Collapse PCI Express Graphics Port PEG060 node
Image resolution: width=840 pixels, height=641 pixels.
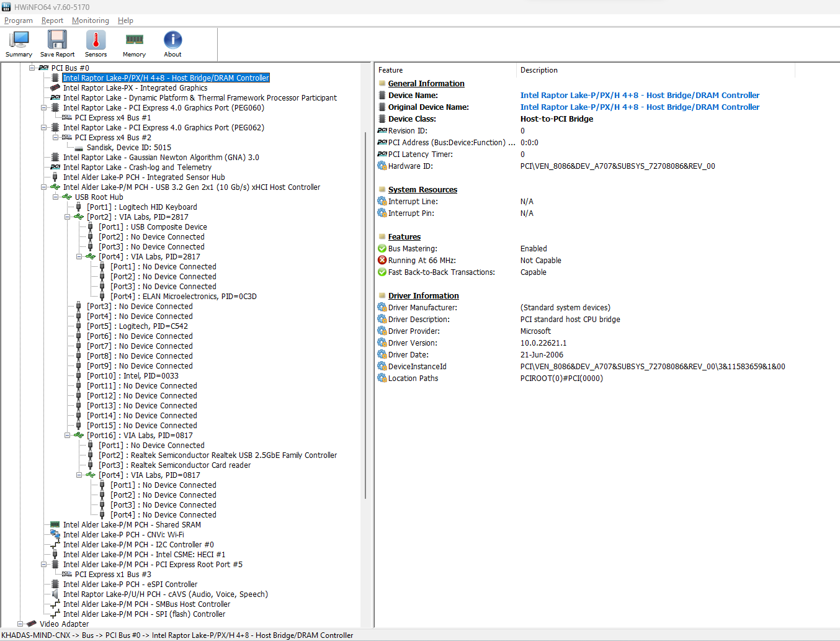point(44,108)
